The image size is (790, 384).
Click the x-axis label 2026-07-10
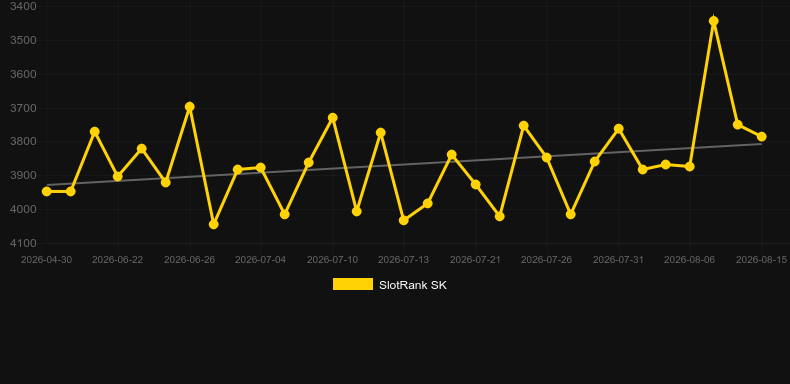[333, 260]
